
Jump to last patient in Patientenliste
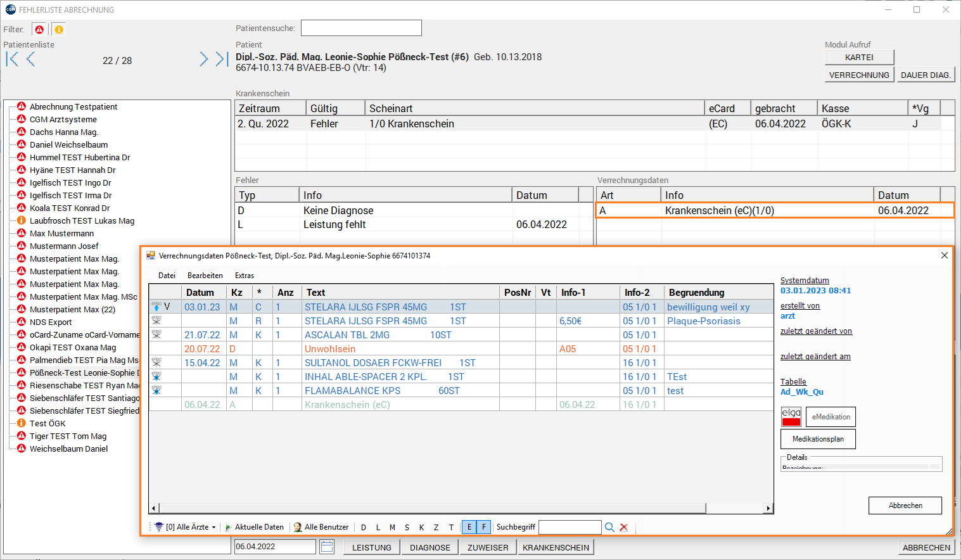(x=222, y=60)
